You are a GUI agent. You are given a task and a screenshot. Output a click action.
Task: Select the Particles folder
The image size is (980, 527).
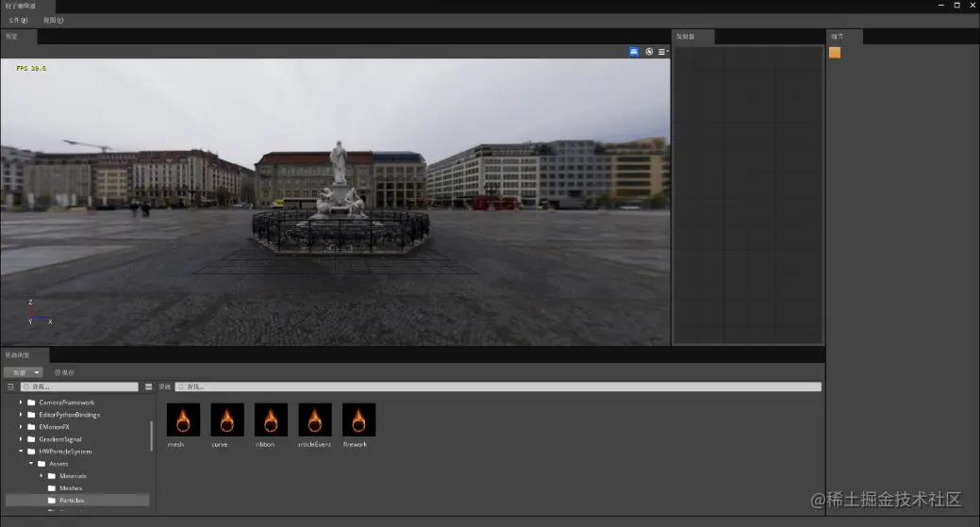coord(77,501)
